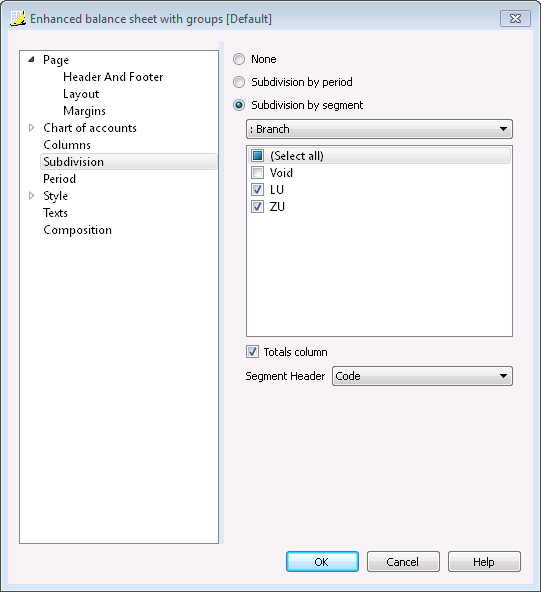Viewport: 541px width, 592px height.
Task: Click the Banana app icon in title bar
Action: (x=18, y=18)
